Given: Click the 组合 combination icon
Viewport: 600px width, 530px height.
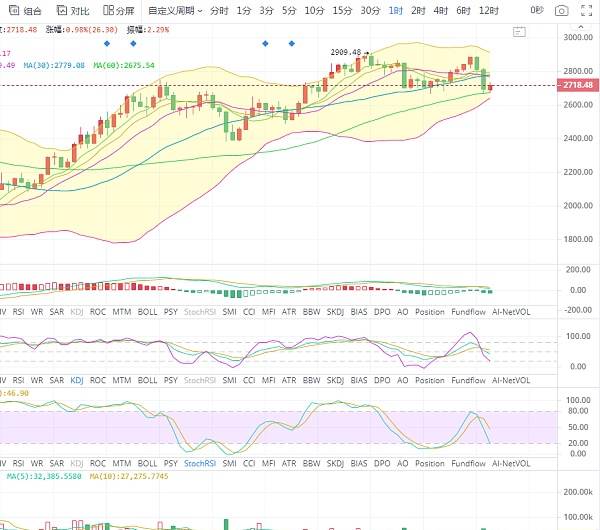Looking at the screenshot, I should pos(25,11).
